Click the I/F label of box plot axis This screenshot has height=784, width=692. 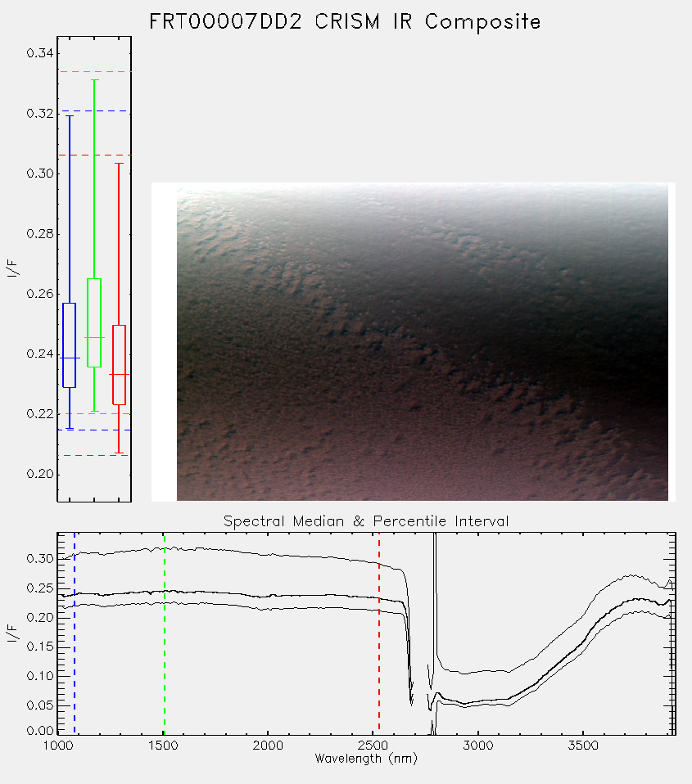(x=12, y=269)
